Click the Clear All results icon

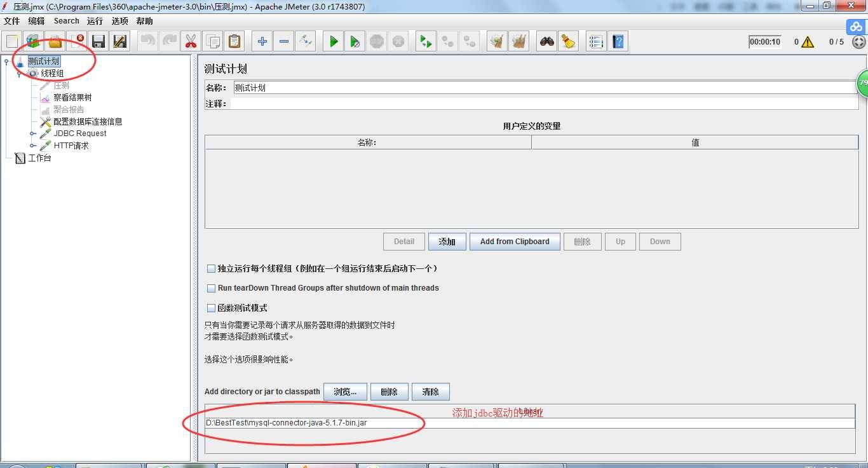pyautogui.click(x=519, y=42)
